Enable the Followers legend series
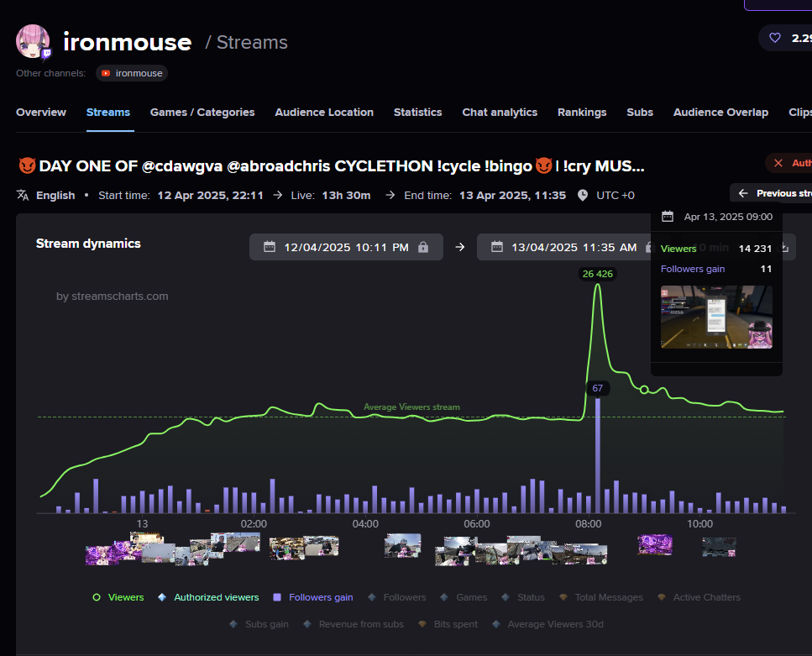The width and height of the screenshot is (812, 656). (x=396, y=597)
